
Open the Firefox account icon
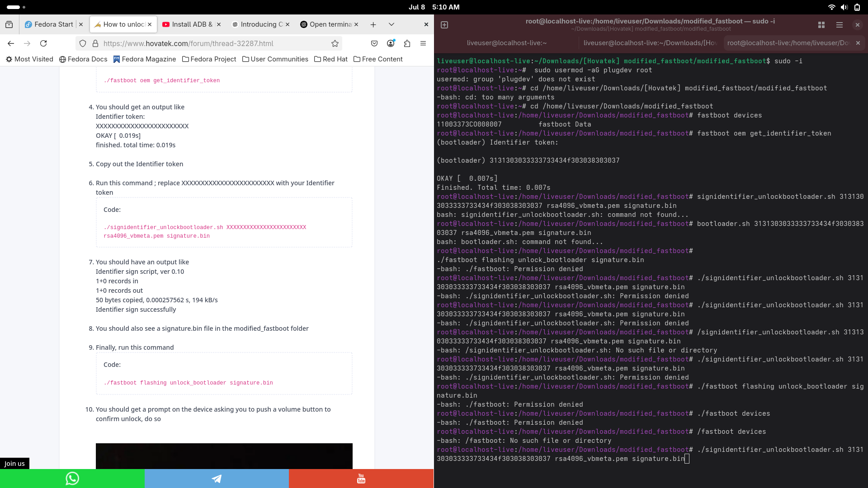click(391, 43)
